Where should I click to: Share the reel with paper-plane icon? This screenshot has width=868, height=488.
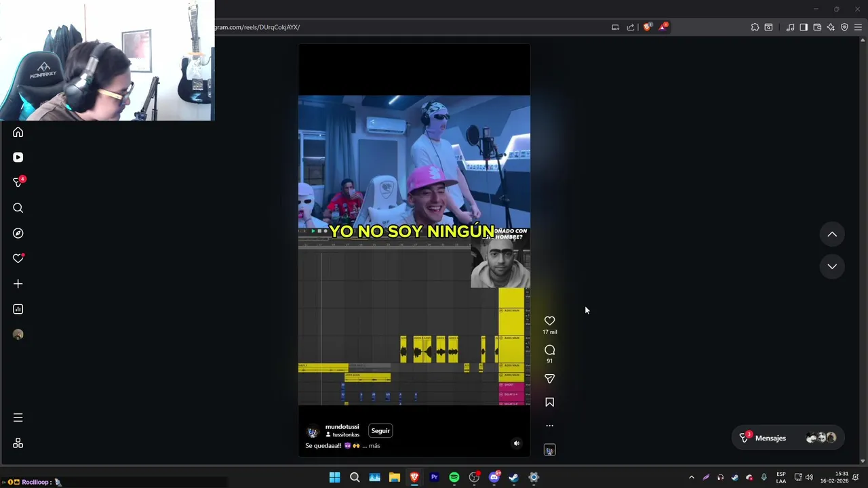coord(550,379)
